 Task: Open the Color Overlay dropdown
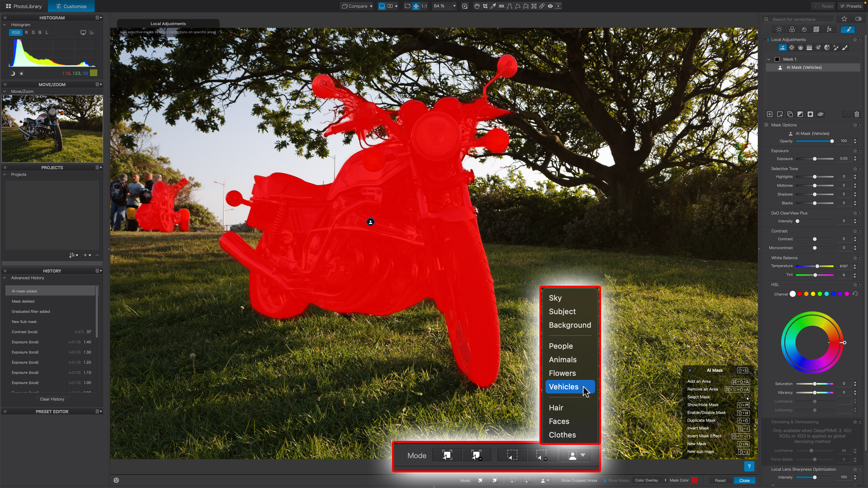(650, 480)
